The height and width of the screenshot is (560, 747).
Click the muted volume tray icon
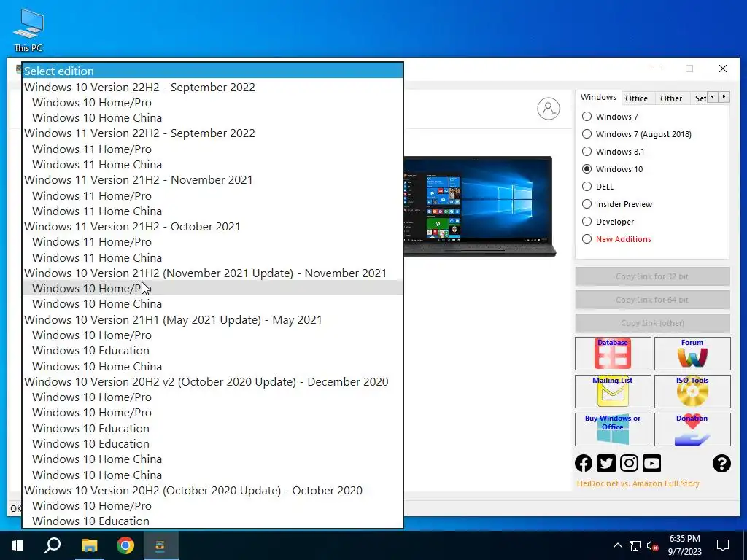click(x=653, y=545)
